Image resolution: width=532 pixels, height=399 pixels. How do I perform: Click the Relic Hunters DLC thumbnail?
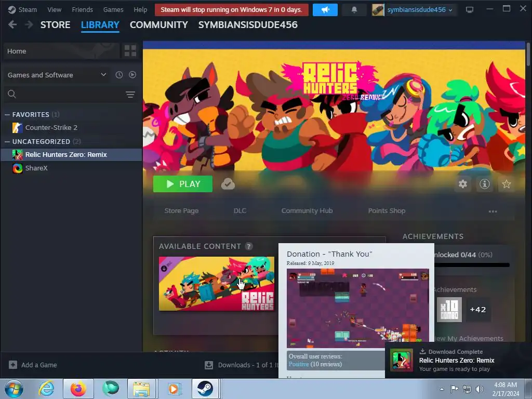(217, 284)
